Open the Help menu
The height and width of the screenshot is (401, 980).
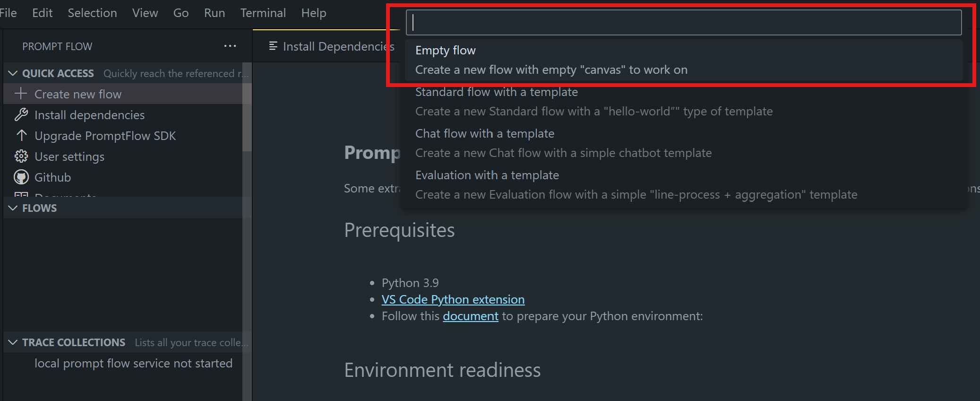coord(314,13)
